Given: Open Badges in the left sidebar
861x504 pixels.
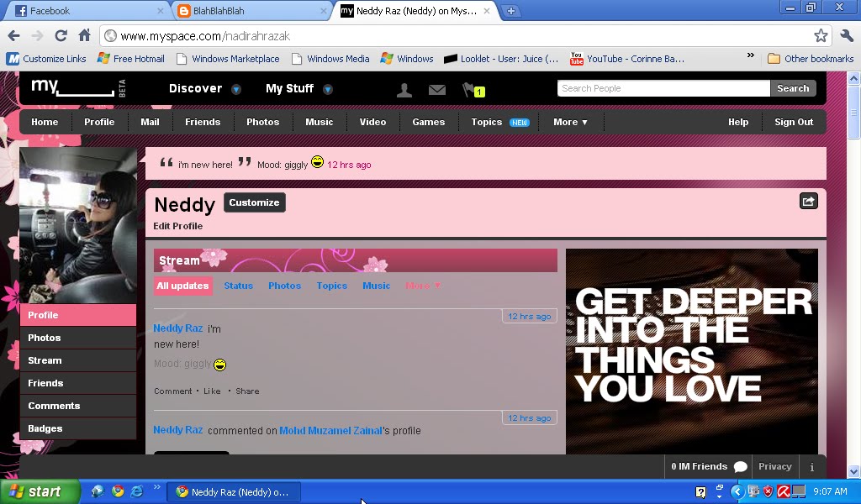Looking at the screenshot, I should pyautogui.click(x=78, y=428).
